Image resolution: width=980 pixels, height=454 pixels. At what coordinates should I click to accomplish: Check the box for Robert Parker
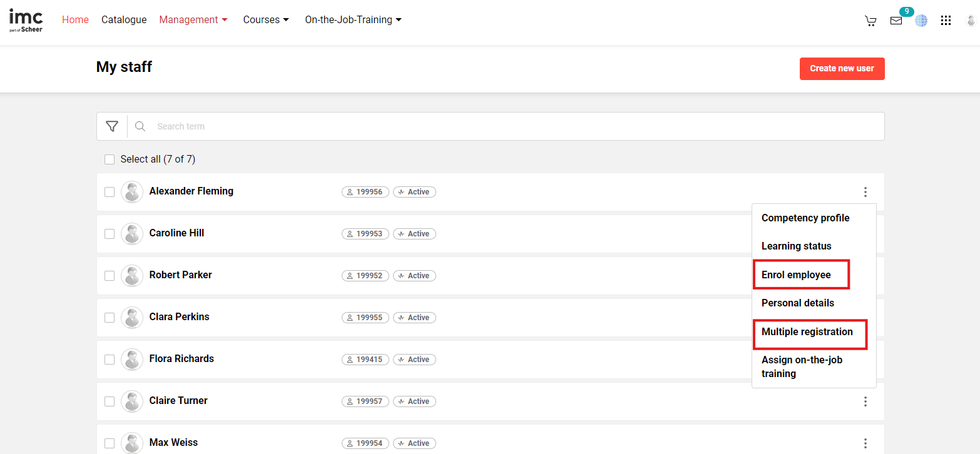(110, 276)
